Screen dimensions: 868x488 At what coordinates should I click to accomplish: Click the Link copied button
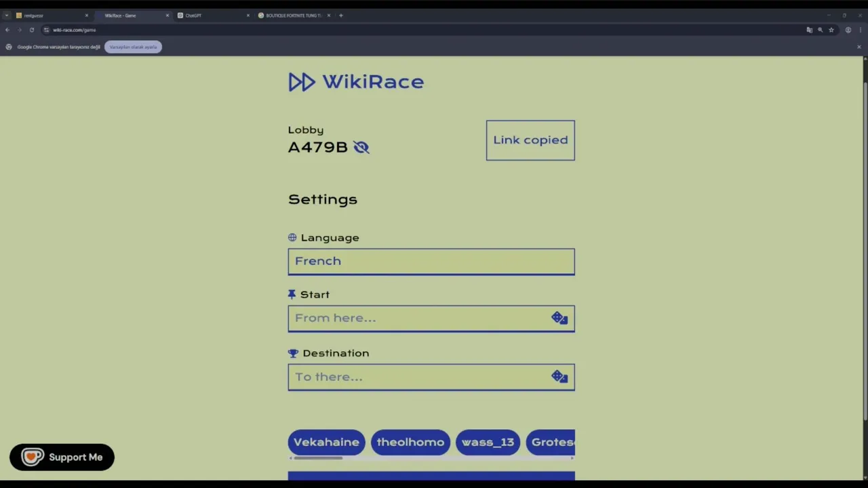pyautogui.click(x=530, y=140)
